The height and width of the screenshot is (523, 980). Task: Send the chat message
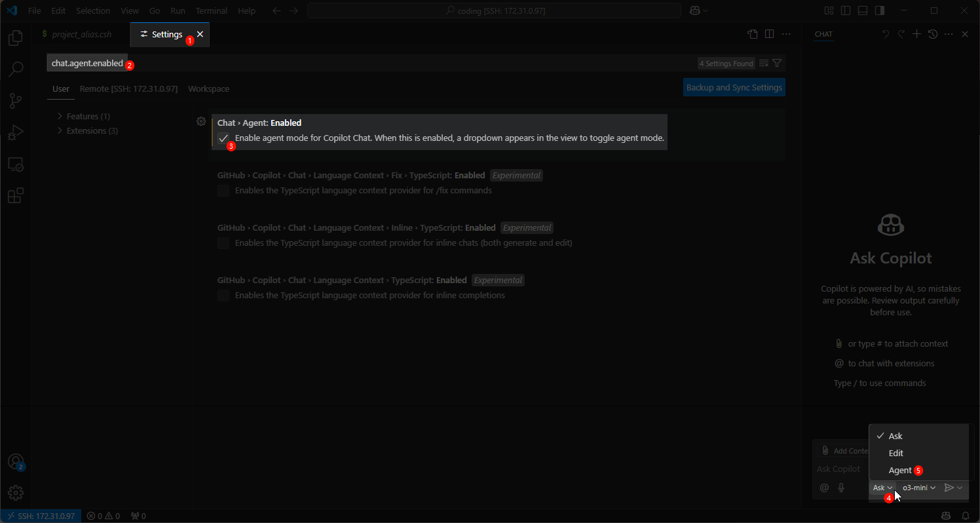(x=949, y=488)
